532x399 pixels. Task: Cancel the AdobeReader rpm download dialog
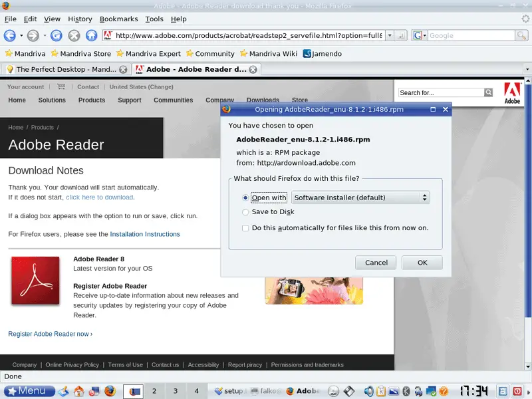(376, 263)
